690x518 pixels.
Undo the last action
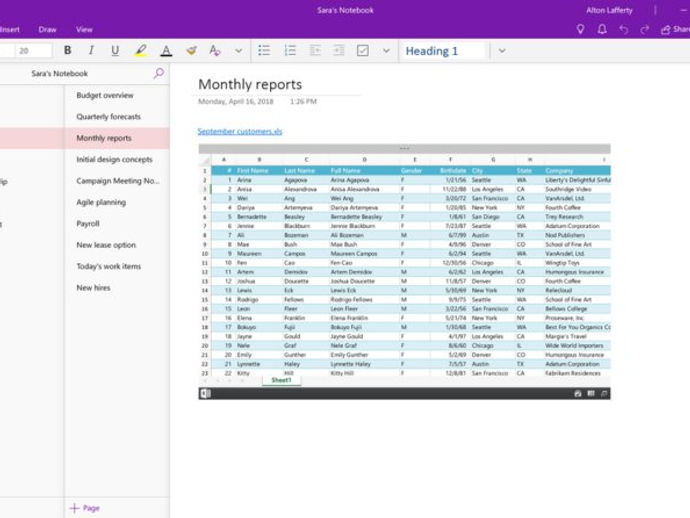click(x=623, y=29)
